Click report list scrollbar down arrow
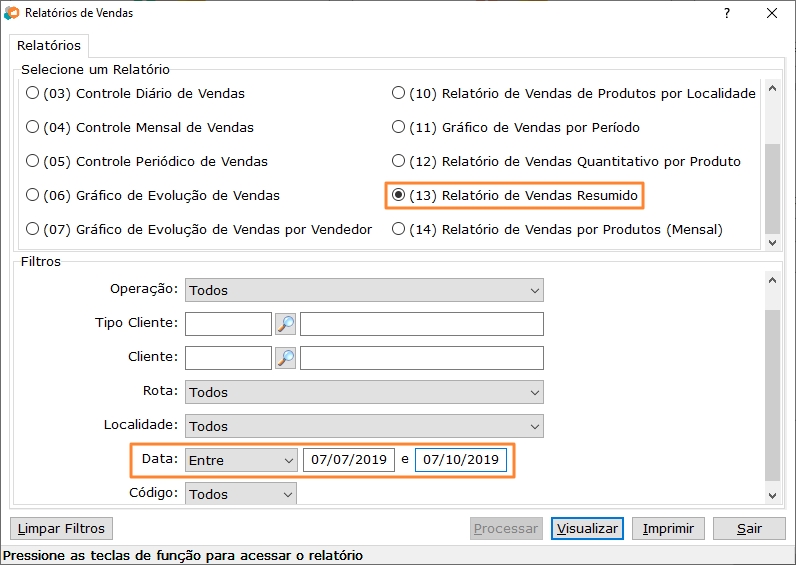Viewport: 796px width, 565px height. [x=773, y=243]
